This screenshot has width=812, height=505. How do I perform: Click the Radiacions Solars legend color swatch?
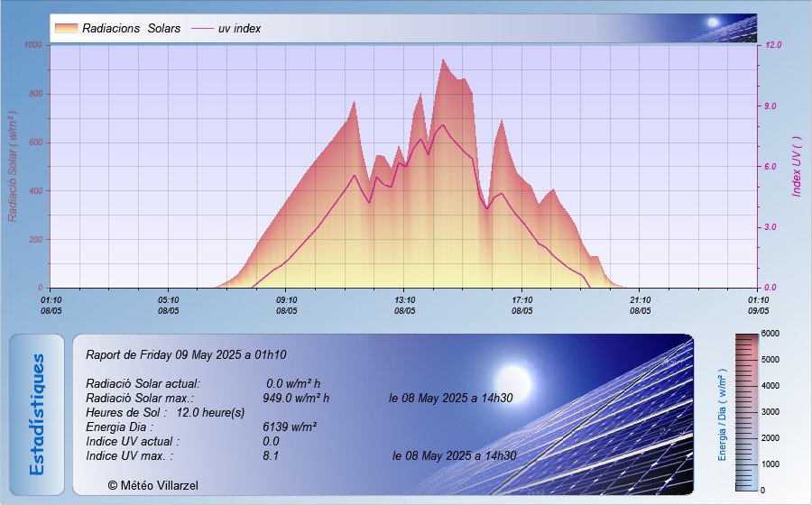point(66,28)
